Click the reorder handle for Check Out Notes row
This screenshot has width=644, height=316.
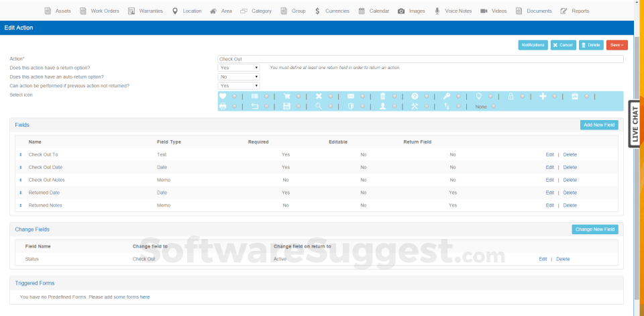21,180
